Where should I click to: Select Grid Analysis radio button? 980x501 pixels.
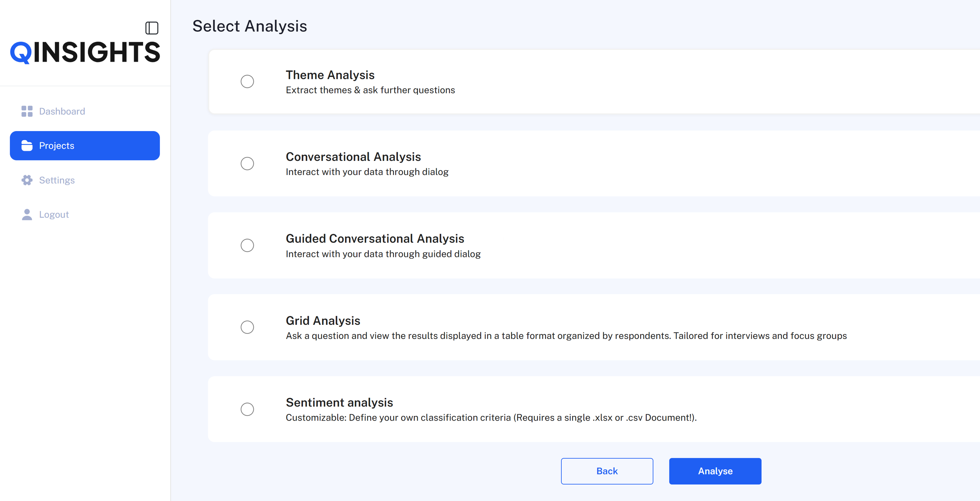tap(247, 327)
